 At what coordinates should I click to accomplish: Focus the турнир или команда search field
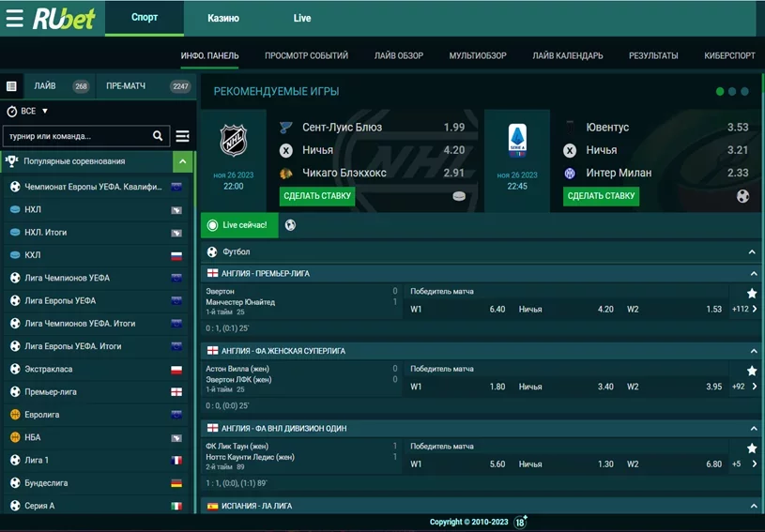(86, 136)
